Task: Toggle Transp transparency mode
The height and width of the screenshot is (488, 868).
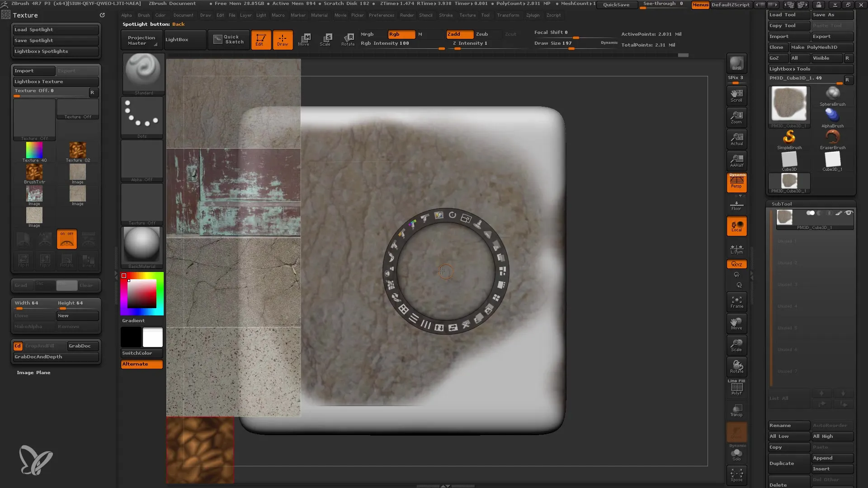Action: click(736, 410)
